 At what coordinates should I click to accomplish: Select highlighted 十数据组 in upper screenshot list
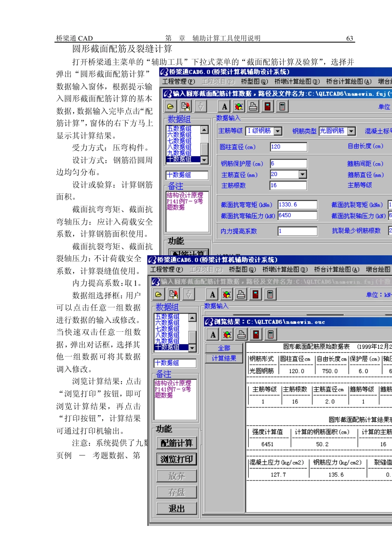point(183,159)
